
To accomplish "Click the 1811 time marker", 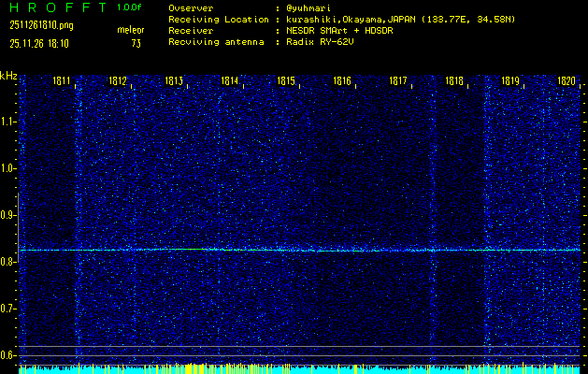I will 63,81.
